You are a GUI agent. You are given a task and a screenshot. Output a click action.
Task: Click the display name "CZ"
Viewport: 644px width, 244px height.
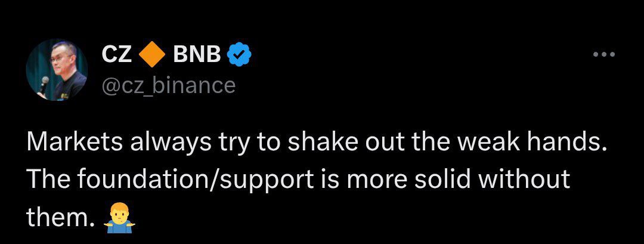tap(116, 55)
